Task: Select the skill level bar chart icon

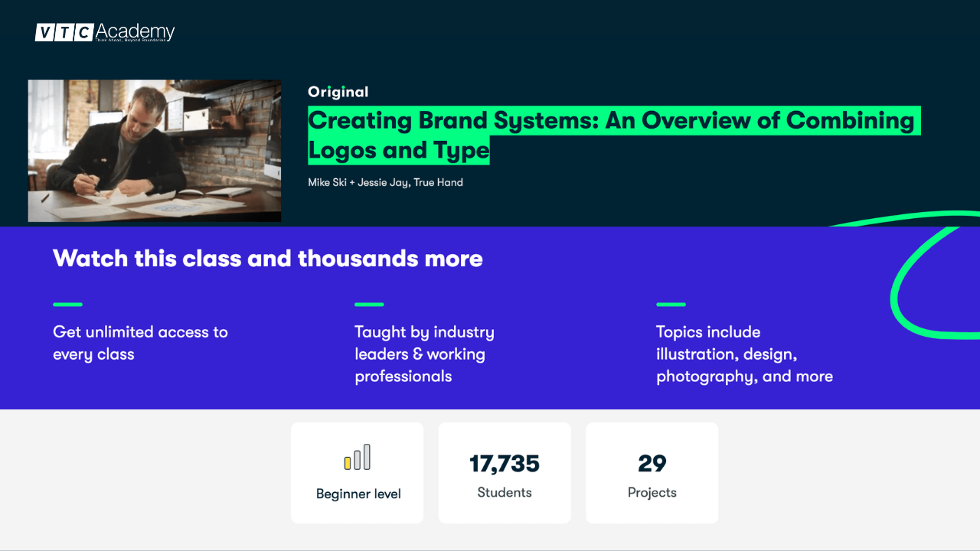Action: (x=357, y=458)
